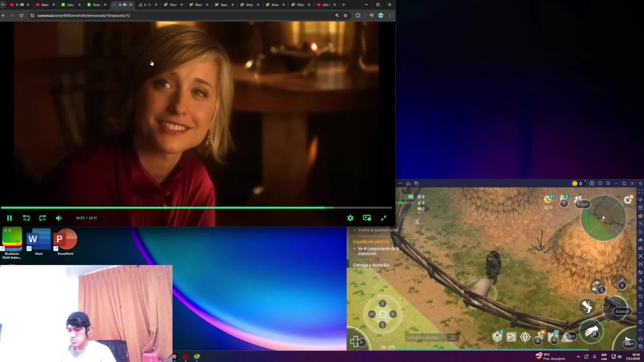Open the LAS browser tab
Viewport: 644px width, 362px height.
(326, 5)
